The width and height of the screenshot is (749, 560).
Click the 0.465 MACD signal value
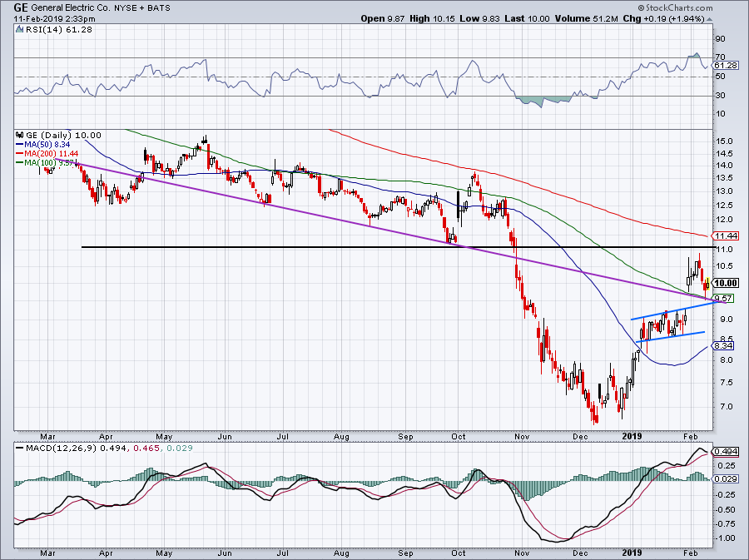point(146,448)
